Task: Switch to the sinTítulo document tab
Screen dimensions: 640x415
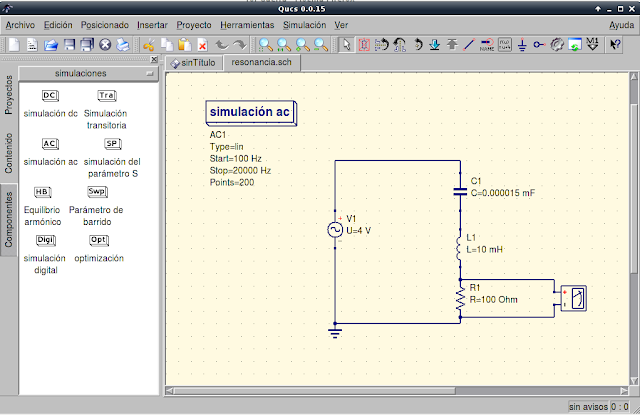Action: coord(195,61)
